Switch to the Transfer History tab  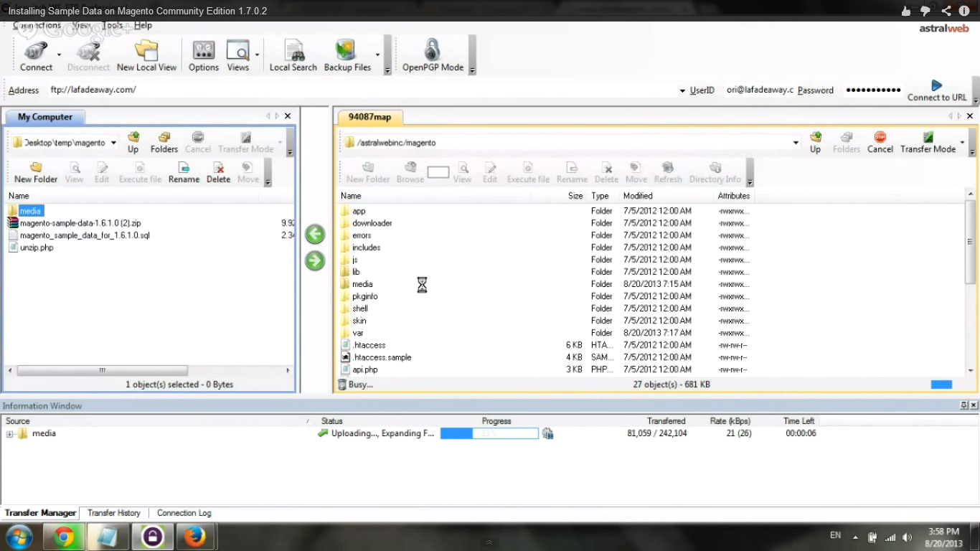[114, 513]
